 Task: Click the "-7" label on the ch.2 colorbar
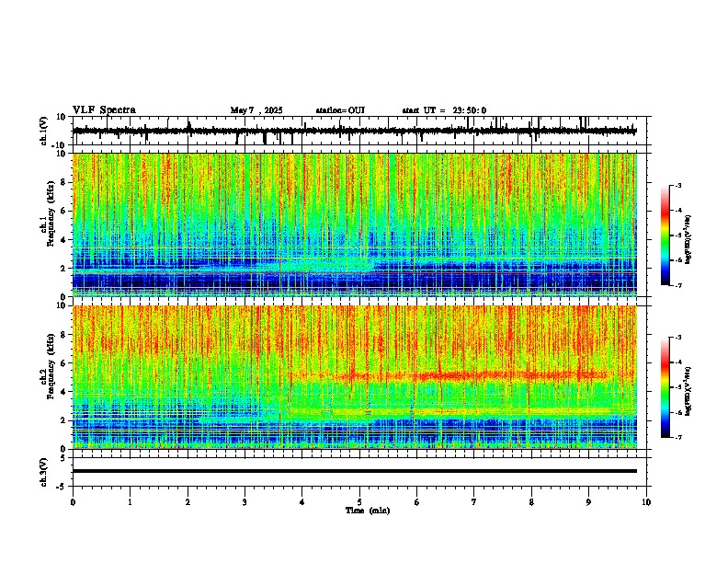coord(678,438)
